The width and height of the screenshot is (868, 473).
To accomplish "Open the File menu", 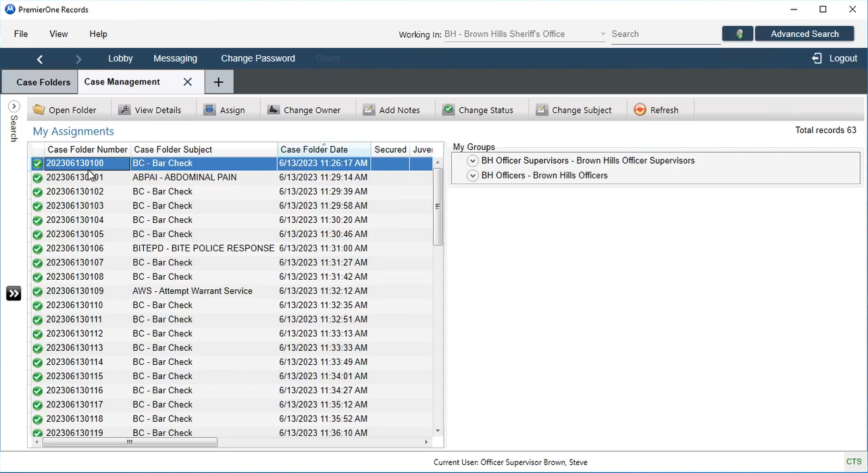I will tap(21, 34).
